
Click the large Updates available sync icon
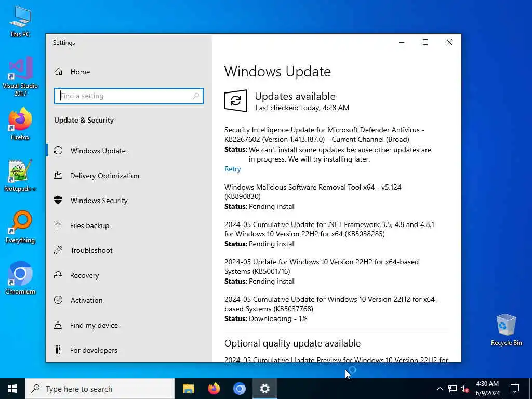click(x=236, y=101)
